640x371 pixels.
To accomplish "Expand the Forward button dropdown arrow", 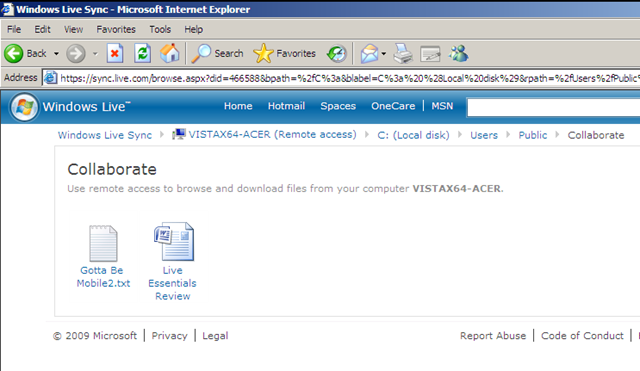I will [x=95, y=53].
